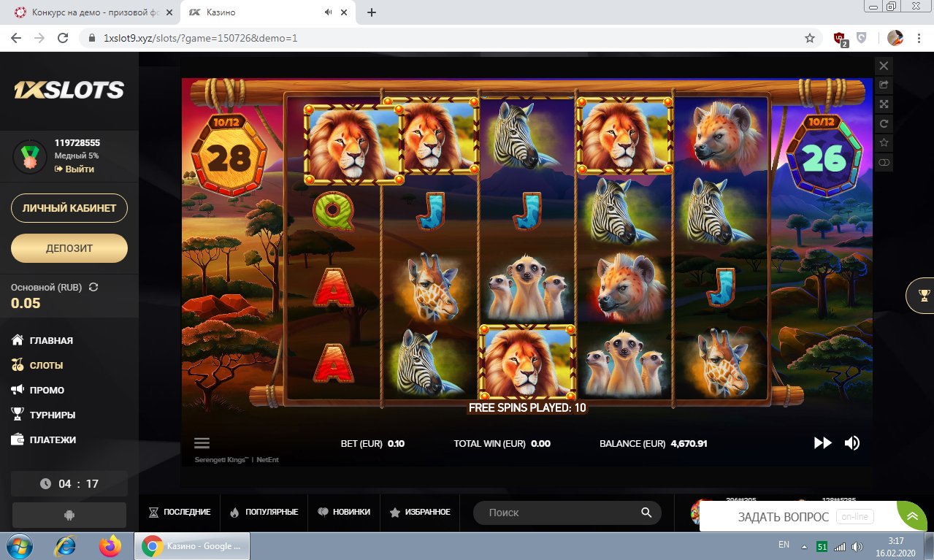Click the Android app download button
Viewport: 934px width, 560px height.
click(69, 515)
